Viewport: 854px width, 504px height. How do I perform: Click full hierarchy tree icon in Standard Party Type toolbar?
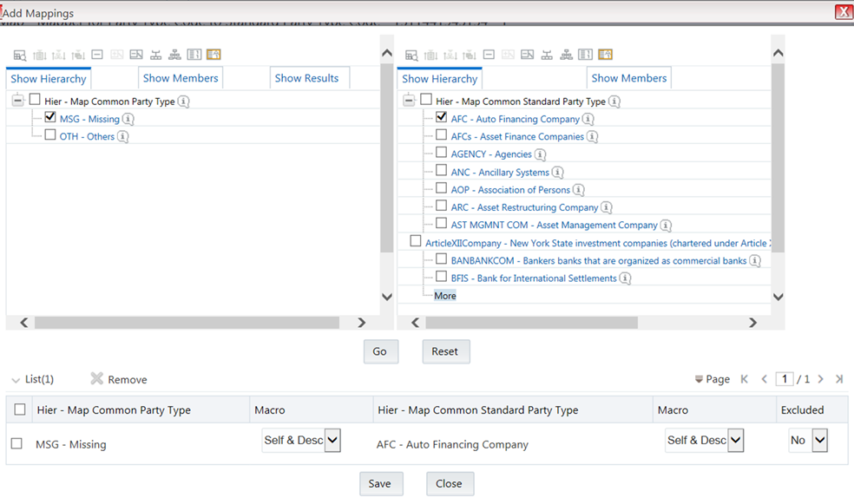(x=567, y=55)
